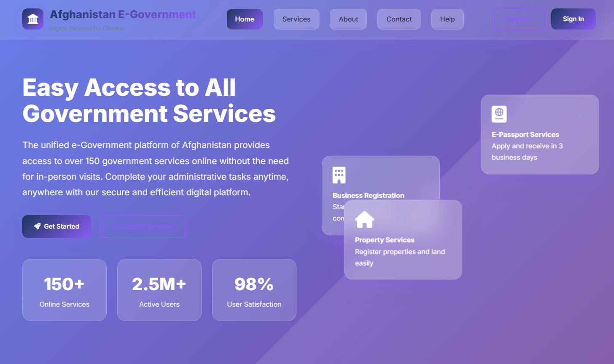Open the Services menu item
The image size is (614, 364).
tap(296, 19)
